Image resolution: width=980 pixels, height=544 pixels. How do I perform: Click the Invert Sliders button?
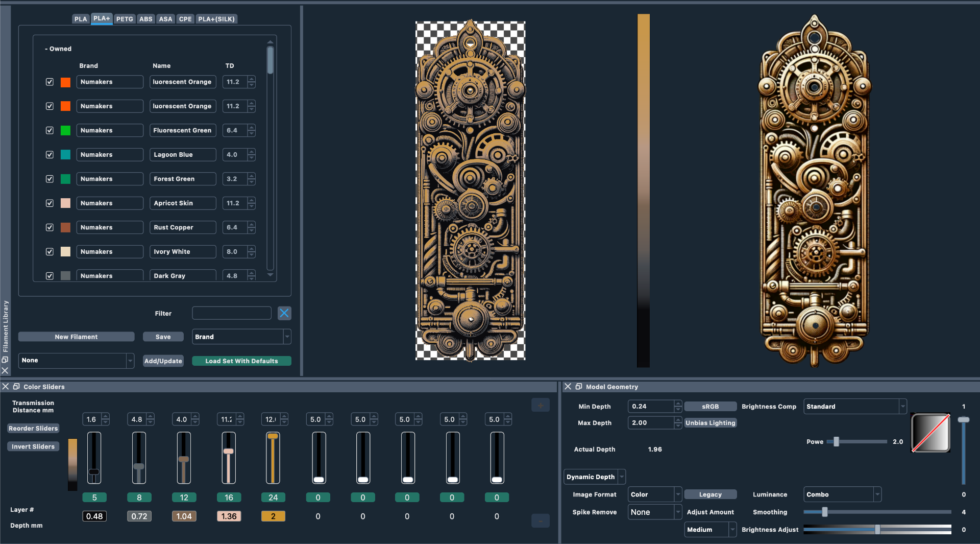tap(33, 446)
